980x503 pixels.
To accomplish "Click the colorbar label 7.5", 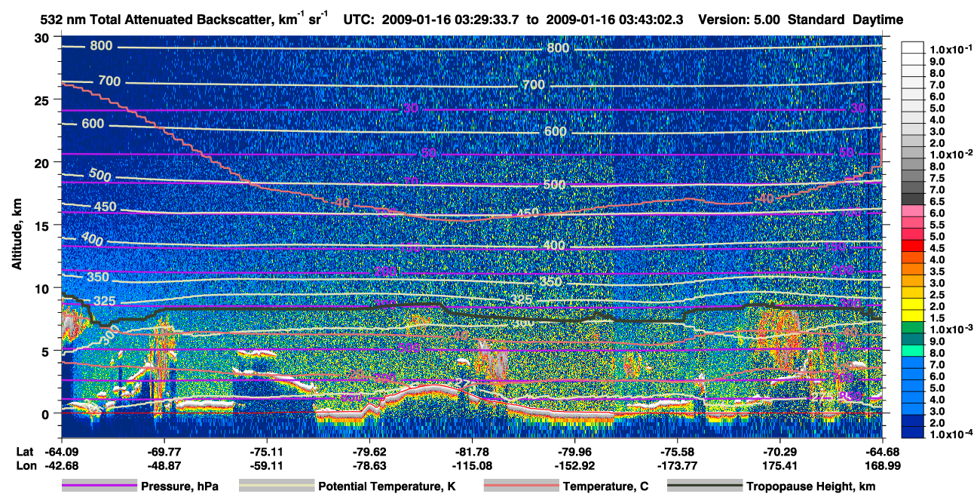I will coord(937,178).
